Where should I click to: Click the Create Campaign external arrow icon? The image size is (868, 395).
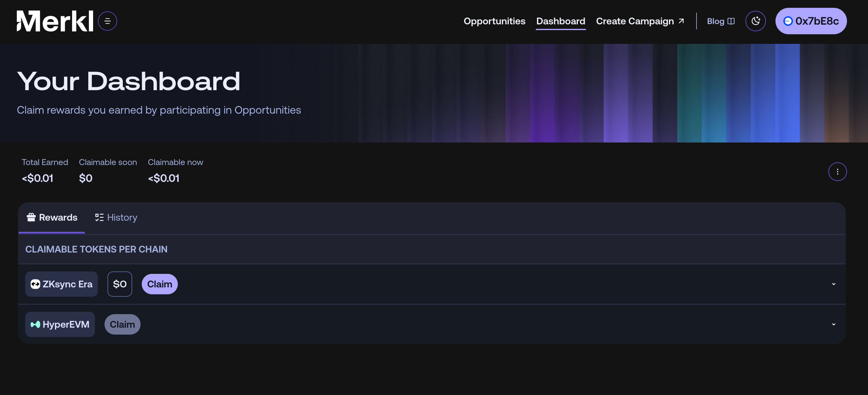point(681,21)
